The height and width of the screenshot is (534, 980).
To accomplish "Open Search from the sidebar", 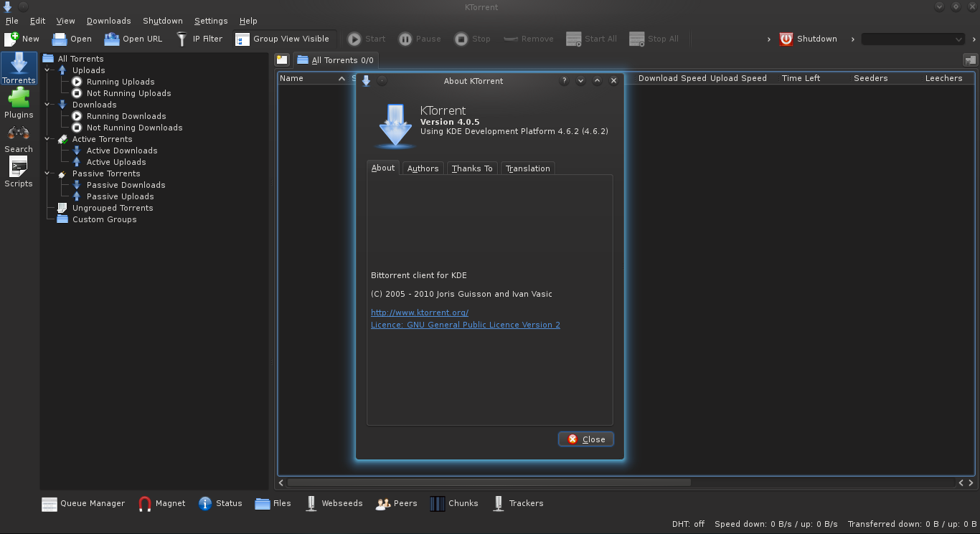I will (19, 137).
